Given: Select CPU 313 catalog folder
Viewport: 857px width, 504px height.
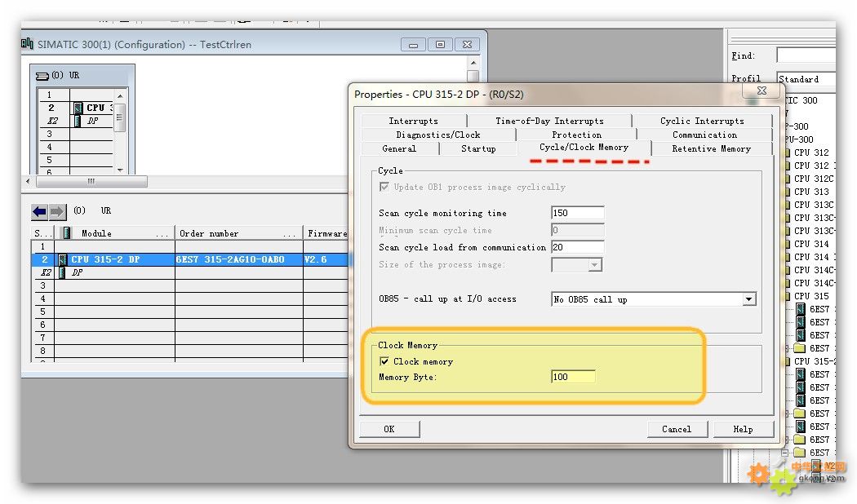Looking at the screenshot, I should click(x=811, y=192).
